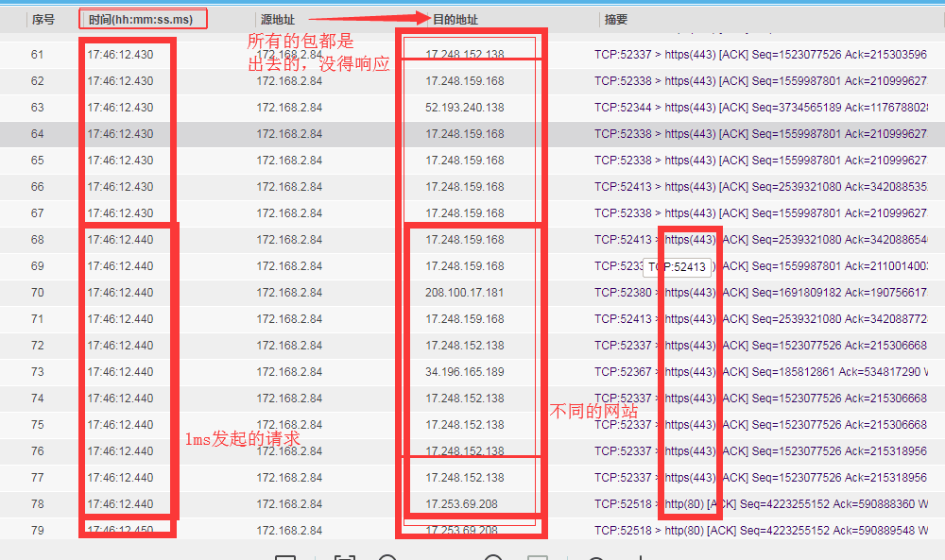
Task: Click the timestamp cell in row 68
Action: (120, 240)
